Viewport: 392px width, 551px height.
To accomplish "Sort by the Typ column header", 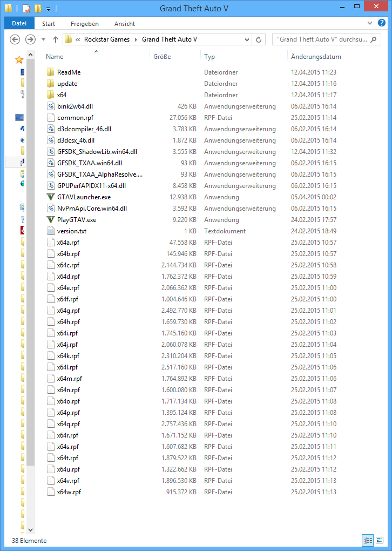I will (209, 57).
